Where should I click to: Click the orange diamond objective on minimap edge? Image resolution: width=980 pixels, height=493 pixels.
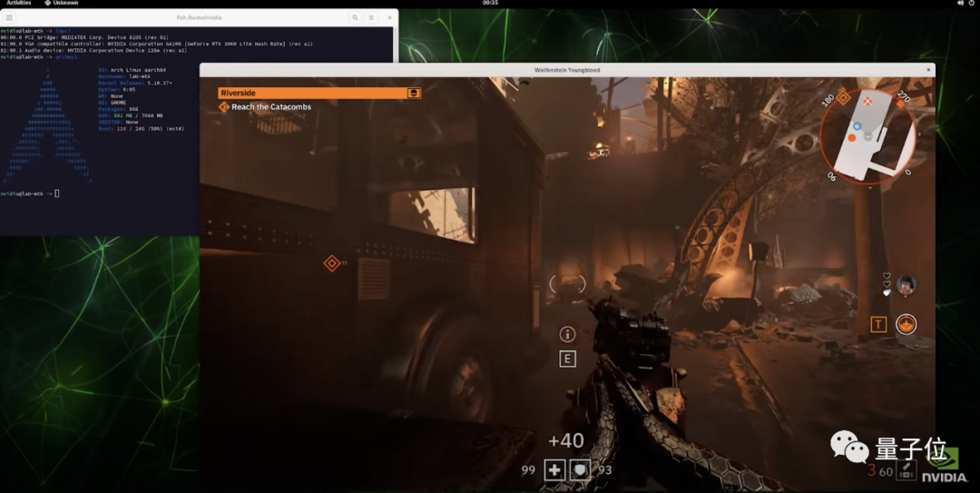(843, 97)
